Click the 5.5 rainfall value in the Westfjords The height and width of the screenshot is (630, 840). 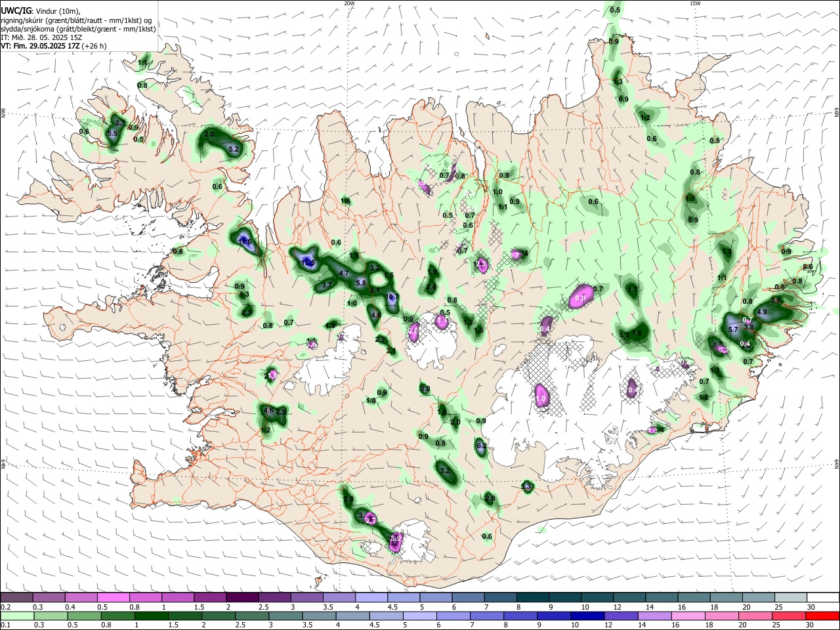coord(112,133)
